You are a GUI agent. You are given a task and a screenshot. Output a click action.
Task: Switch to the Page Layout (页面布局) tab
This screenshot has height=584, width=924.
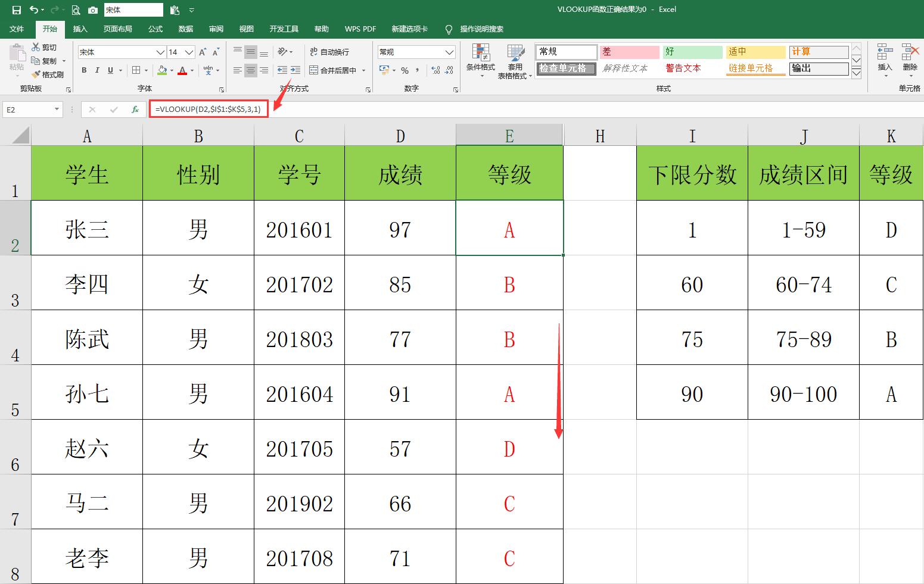pos(117,29)
